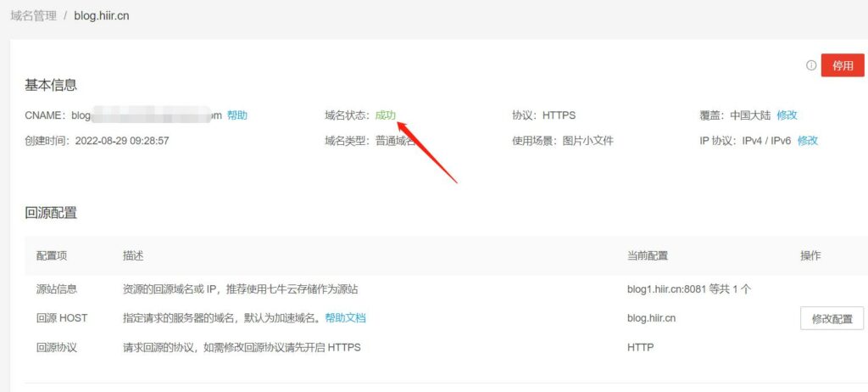Click the 回源配置 section heading

pos(51,212)
